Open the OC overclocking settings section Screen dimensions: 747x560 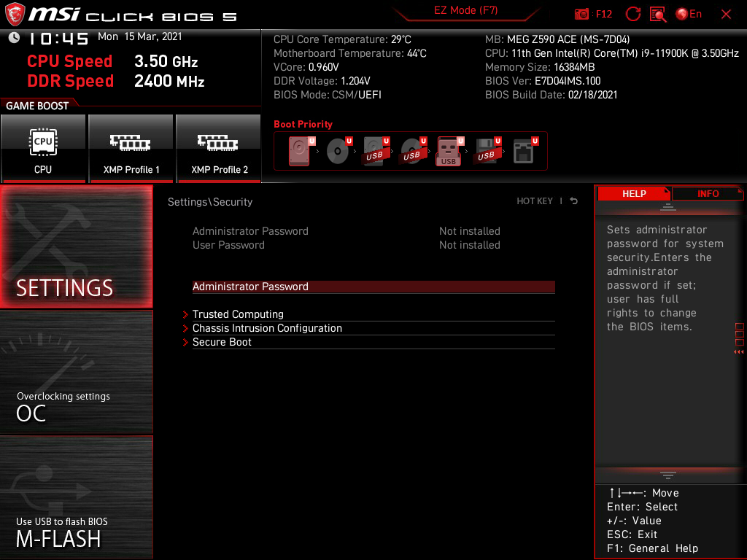coord(76,373)
